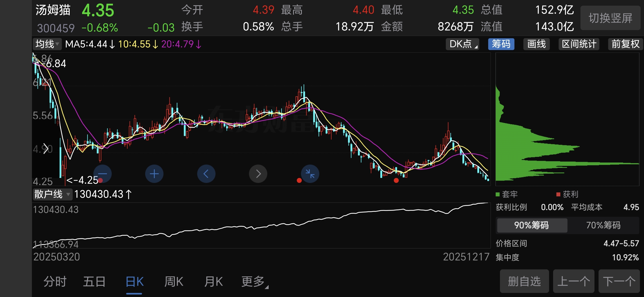Viewport: 644px width, 297px height.
Task: Click the left-edge expand chevron on the chart
Action: pos(45,149)
